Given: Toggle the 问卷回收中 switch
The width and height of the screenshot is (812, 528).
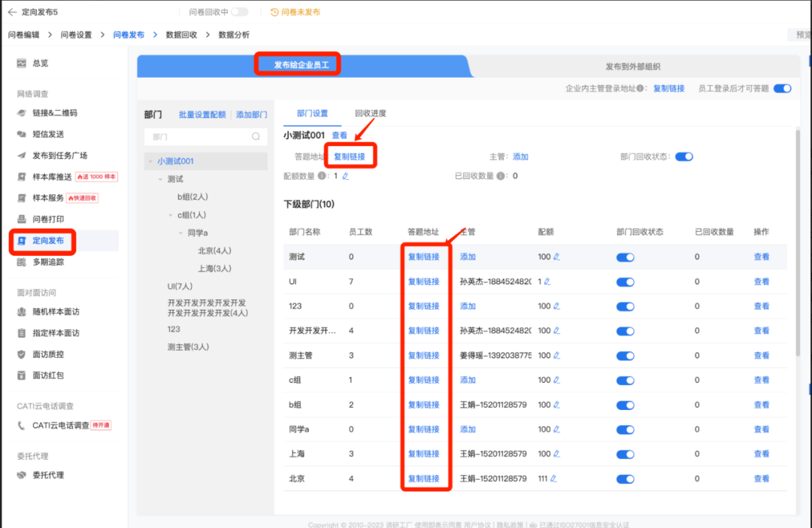Looking at the screenshot, I should [x=240, y=12].
